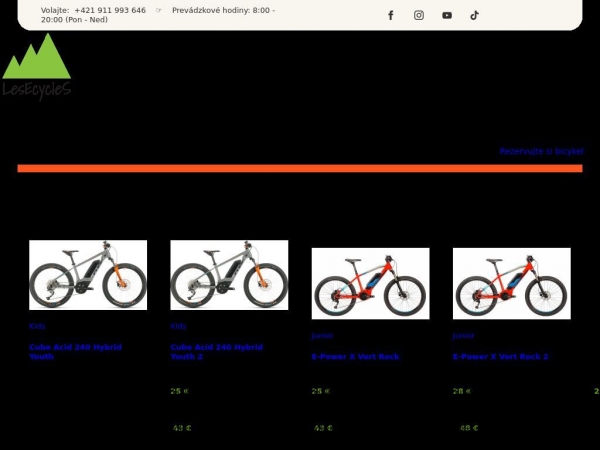This screenshot has height=450, width=600.
Task: Open the TikTok social icon
Action: click(x=474, y=15)
